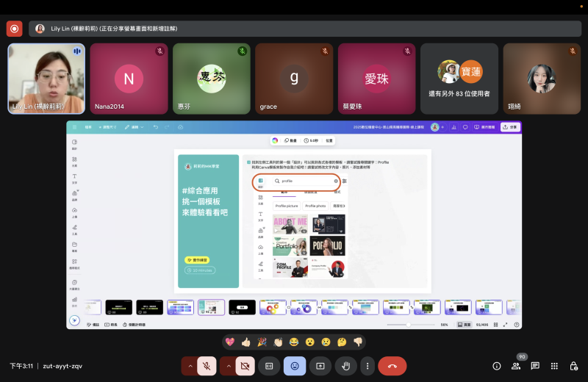Click the Canva cloud save status icon
588x382 pixels.
click(180, 127)
